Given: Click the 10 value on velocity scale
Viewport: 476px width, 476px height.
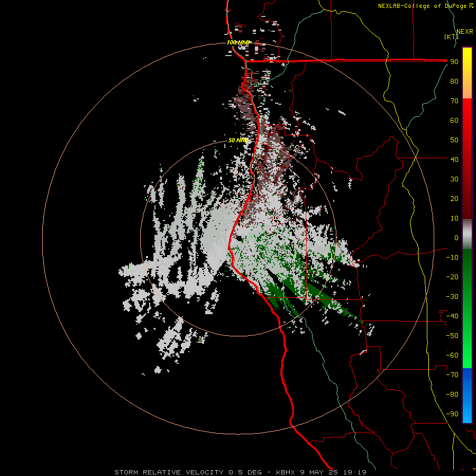Looking at the screenshot, I should point(454,218).
